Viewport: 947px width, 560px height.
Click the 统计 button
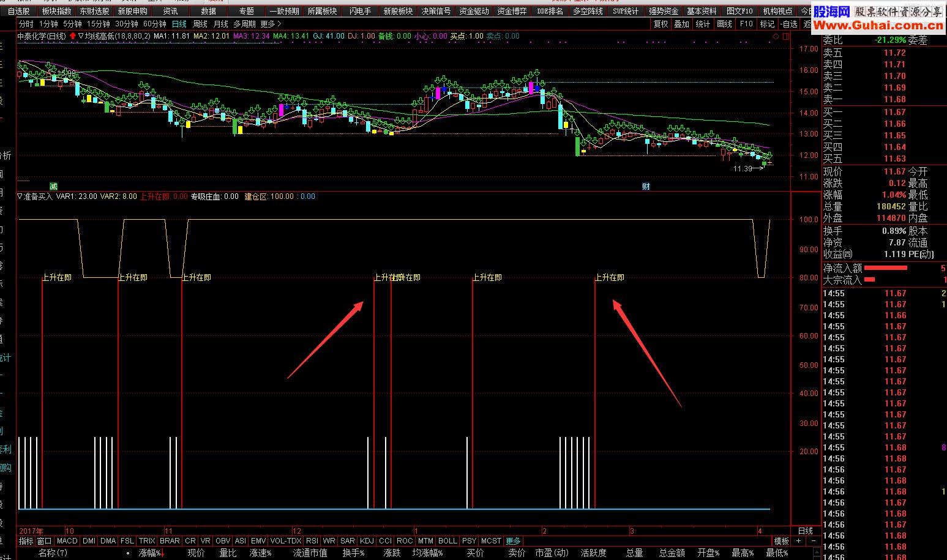coord(703,24)
